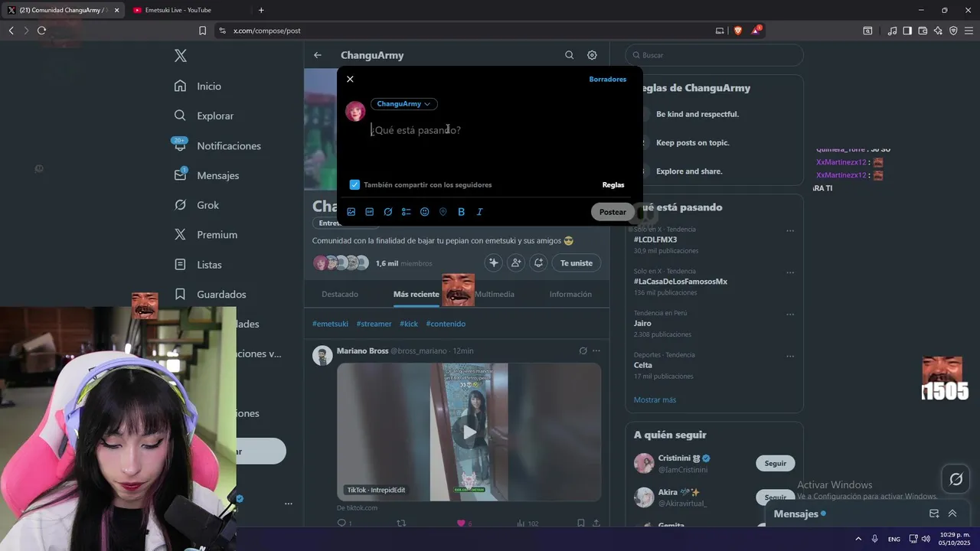Click the Buscar search field
Viewport: 980px width, 551px height.
714,55
